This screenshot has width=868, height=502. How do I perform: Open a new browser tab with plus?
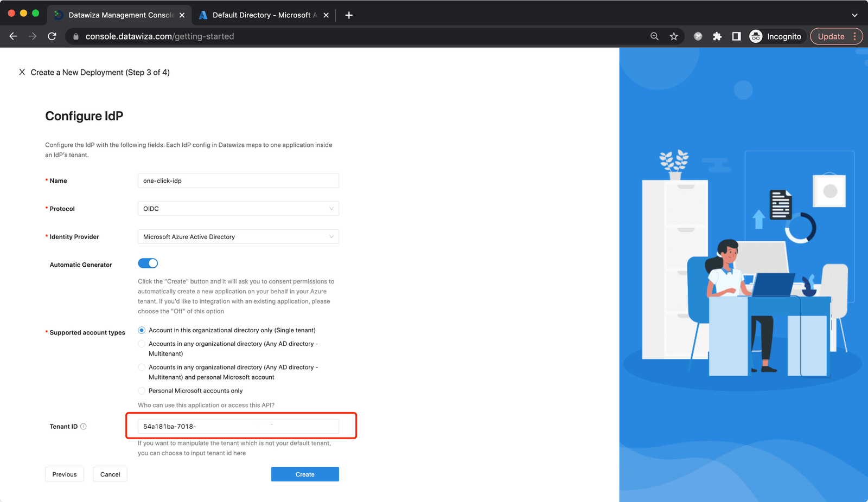pos(349,15)
